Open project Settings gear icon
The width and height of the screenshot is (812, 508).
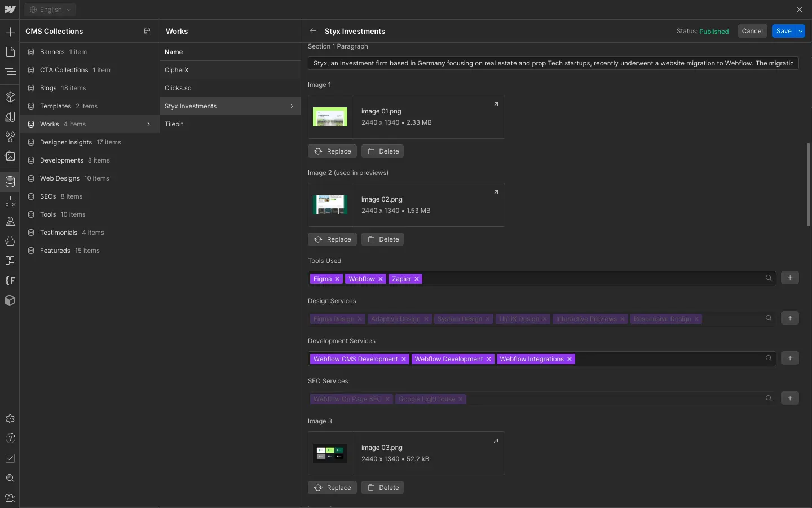coord(10,419)
